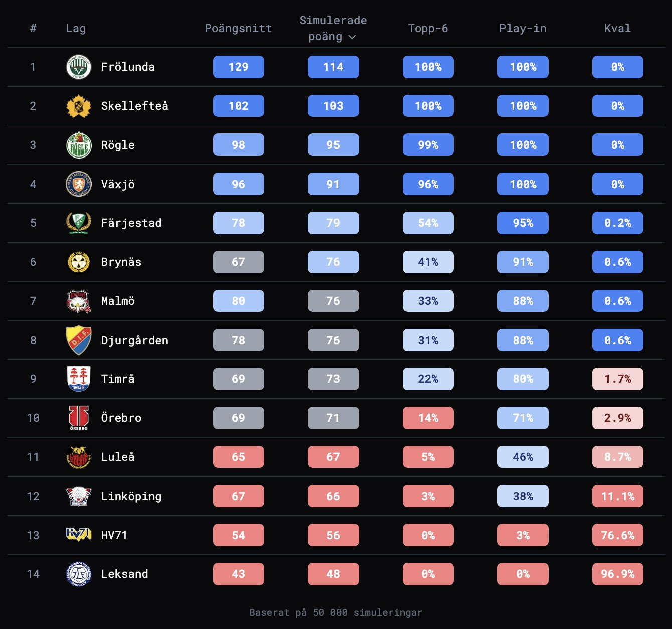Click the Frölunda team logo
This screenshot has width=672, height=629.
pos(79,67)
